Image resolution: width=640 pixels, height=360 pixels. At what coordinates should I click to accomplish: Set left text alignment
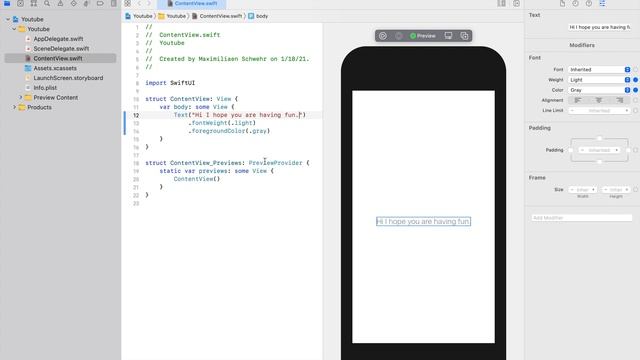(x=578, y=100)
